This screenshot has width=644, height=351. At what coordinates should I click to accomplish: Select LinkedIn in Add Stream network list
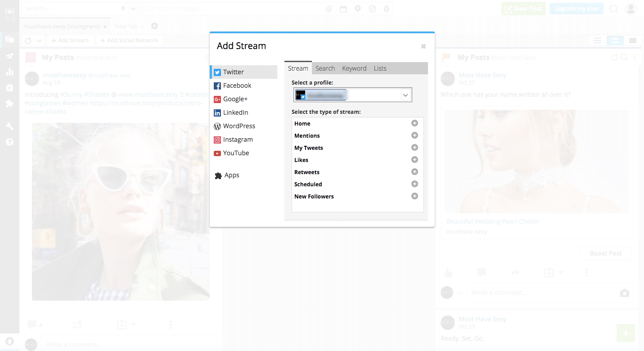244,112
